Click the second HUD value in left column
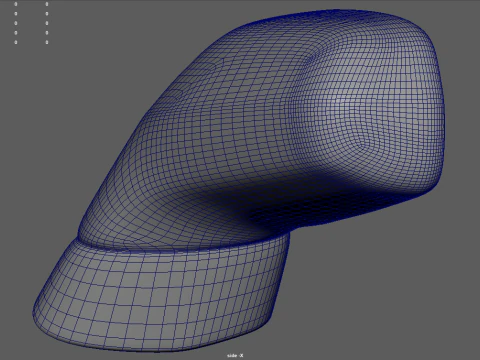The image size is (480, 360). click(16, 14)
